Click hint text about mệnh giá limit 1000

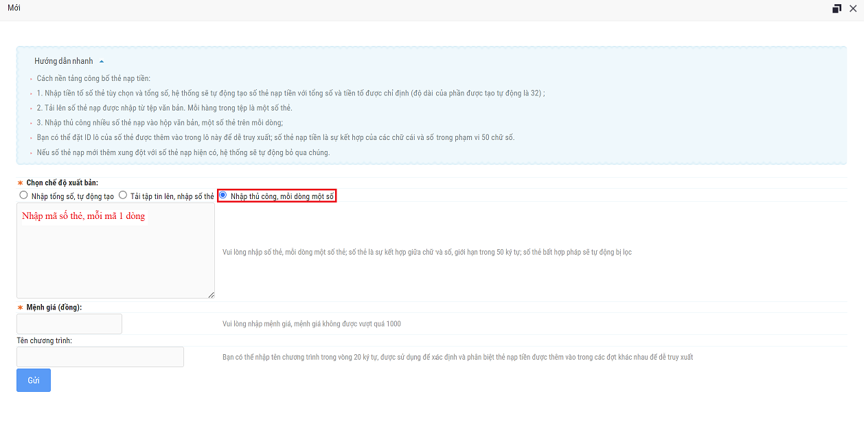311,324
